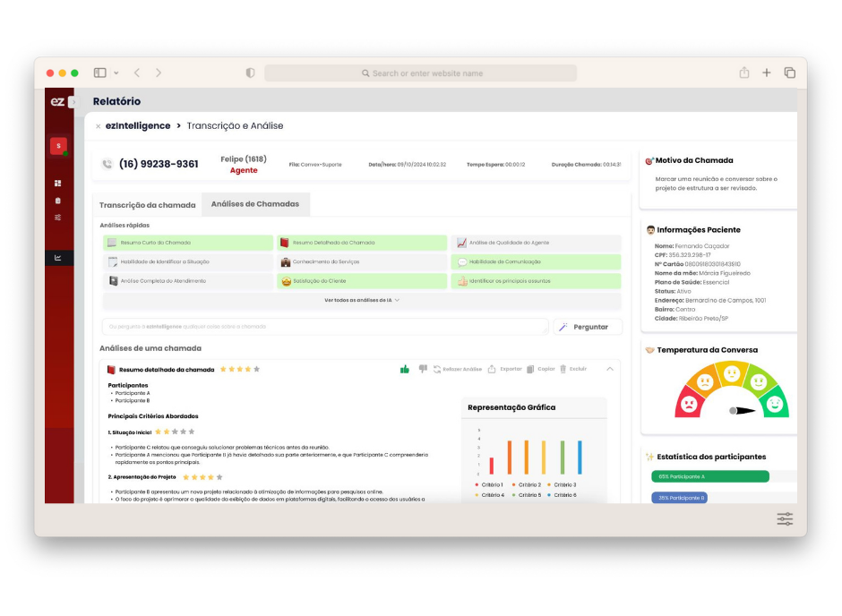842x616 pixels.
Task: Click the browser Share icon
Action: [743, 73]
